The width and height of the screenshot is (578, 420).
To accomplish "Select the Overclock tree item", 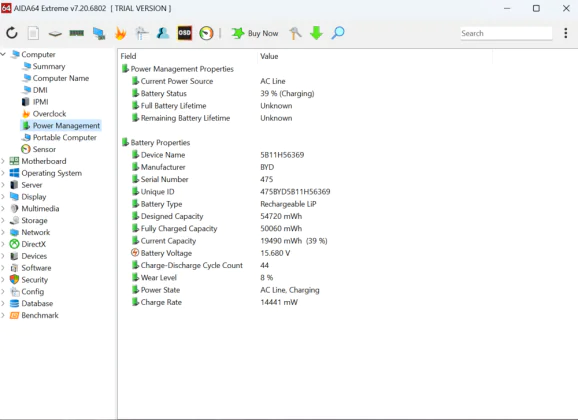I will click(44, 114).
